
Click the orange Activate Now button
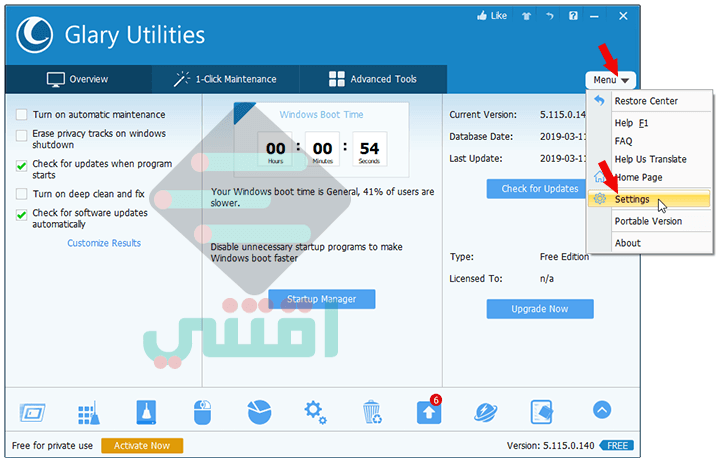142,446
